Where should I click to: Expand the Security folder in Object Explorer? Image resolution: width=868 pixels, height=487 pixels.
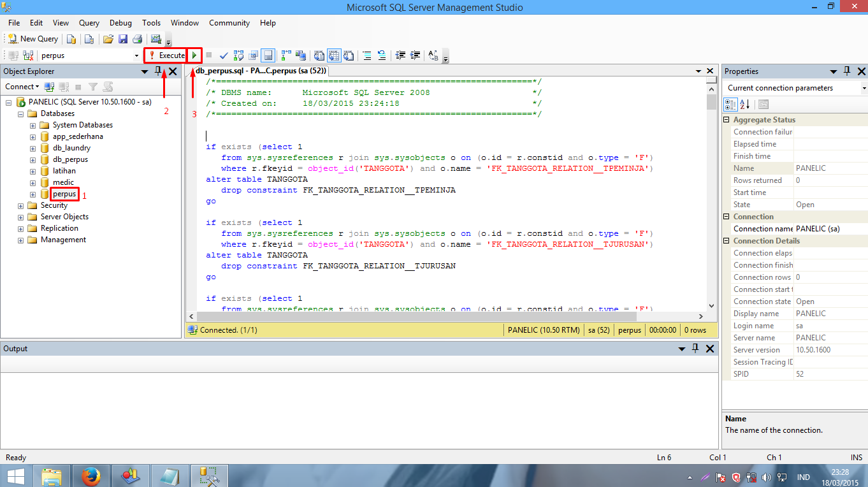pos(20,205)
